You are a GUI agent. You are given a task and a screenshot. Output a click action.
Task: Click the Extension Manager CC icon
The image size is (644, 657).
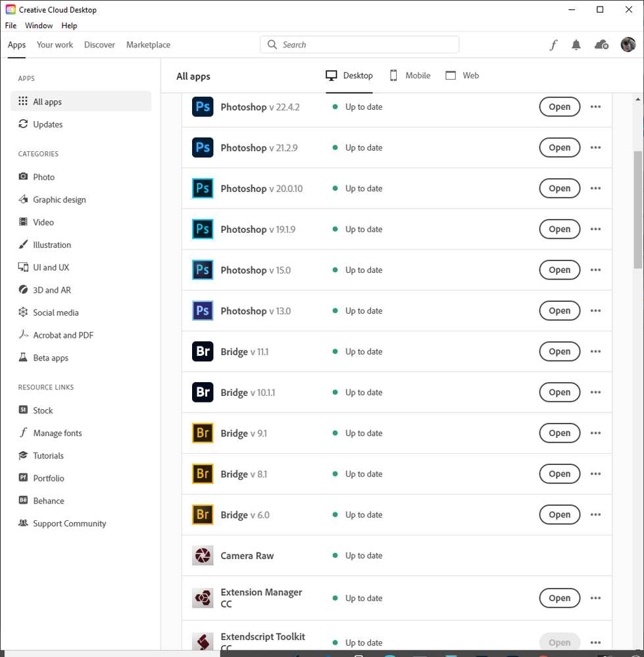pos(203,598)
